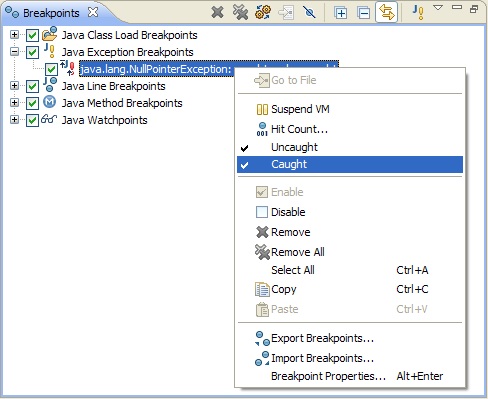Choose Paste in context menu

click(x=350, y=309)
